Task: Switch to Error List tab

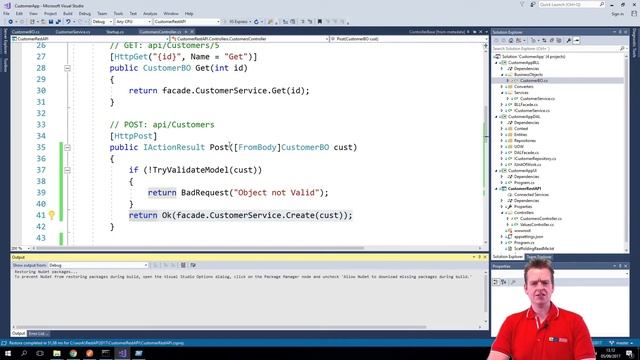Action: point(38,334)
